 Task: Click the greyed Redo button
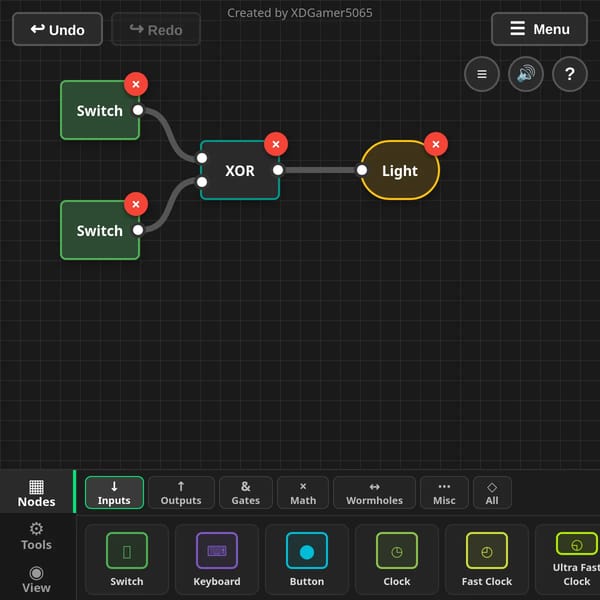(x=156, y=29)
